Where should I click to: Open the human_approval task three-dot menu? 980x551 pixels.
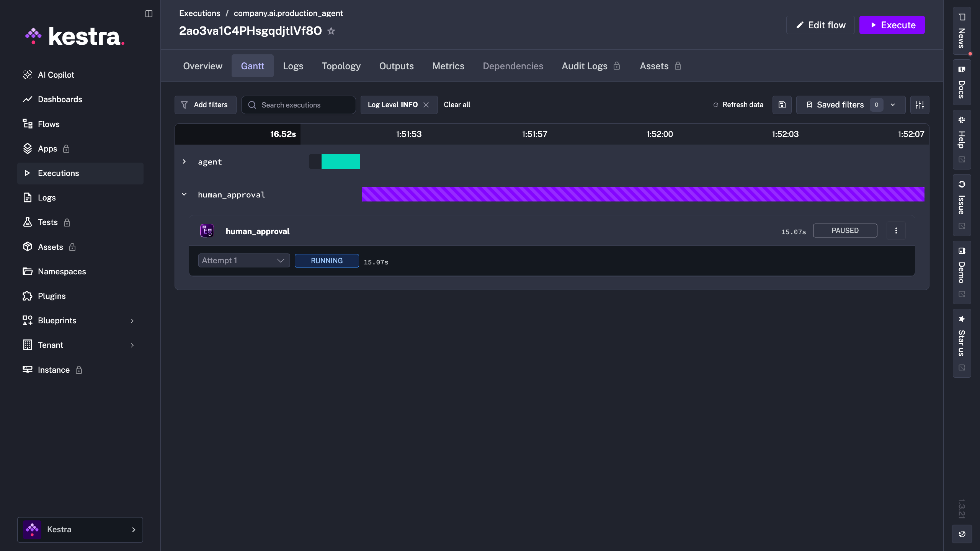coord(896,230)
